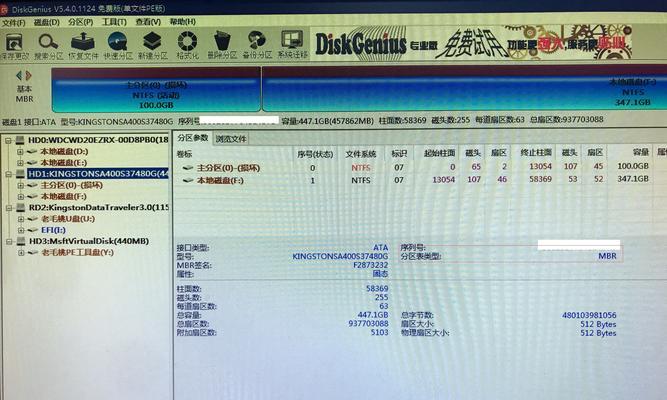
Task: Switch to the 浏览文件 tab
Action: point(231,139)
